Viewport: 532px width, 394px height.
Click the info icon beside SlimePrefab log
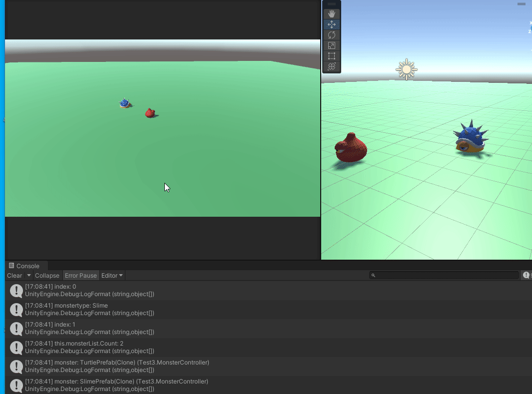pos(16,386)
